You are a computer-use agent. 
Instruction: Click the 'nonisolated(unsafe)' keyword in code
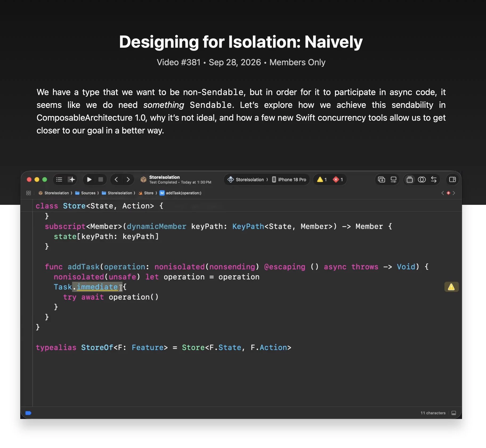97,277
